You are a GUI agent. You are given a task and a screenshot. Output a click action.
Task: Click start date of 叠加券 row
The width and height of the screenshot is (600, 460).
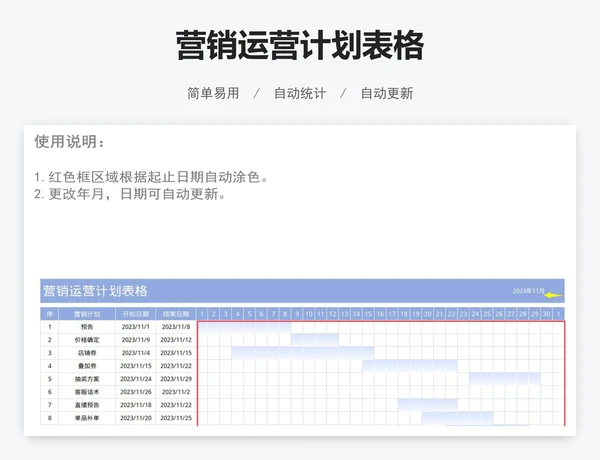pos(135,366)
